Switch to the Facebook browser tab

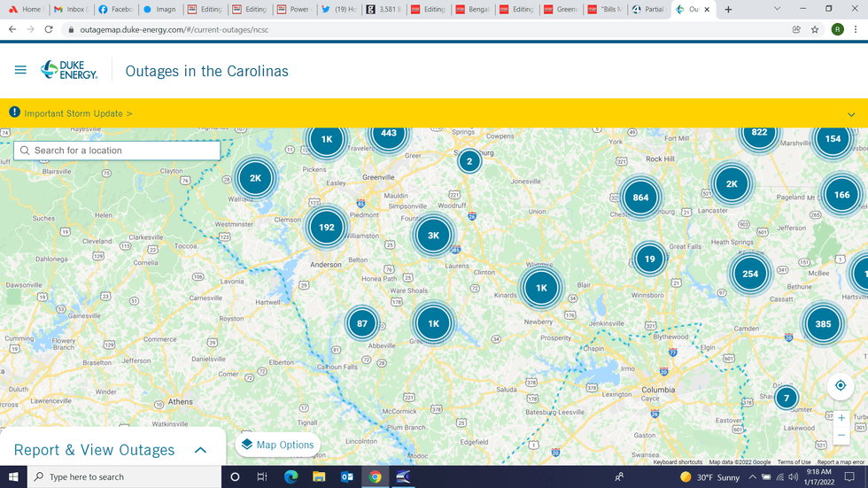[x=116, y=10]
